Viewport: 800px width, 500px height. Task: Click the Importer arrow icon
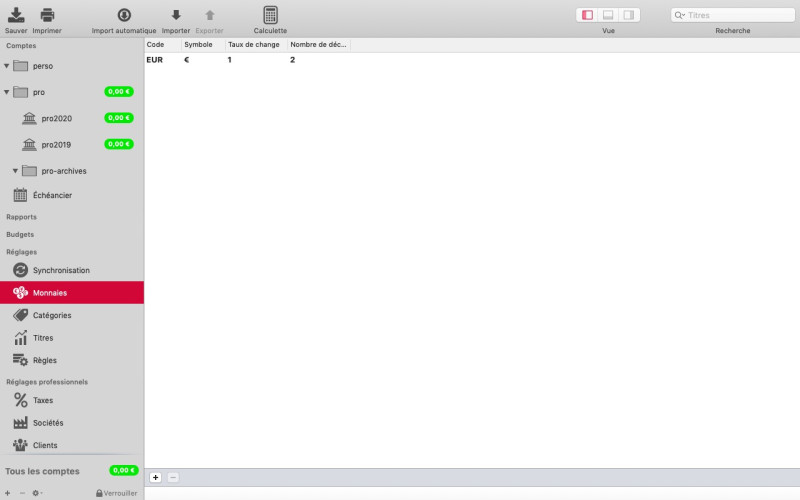tap(176, 15)
